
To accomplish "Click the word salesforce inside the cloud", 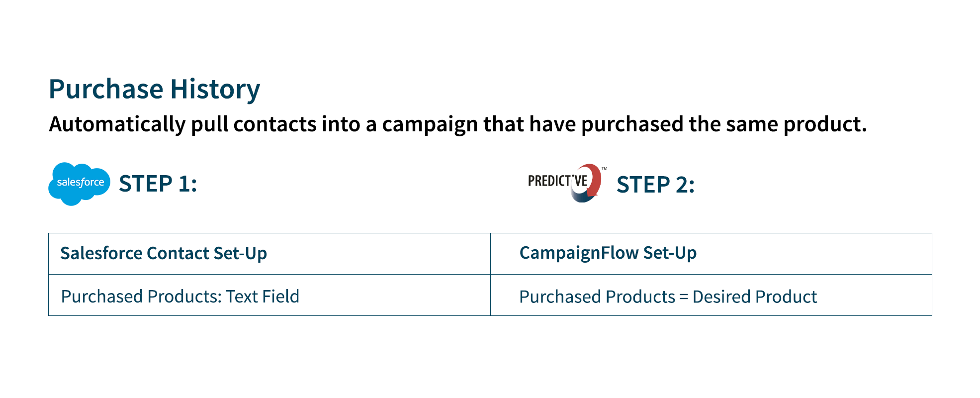I will [x=81, y=182].
